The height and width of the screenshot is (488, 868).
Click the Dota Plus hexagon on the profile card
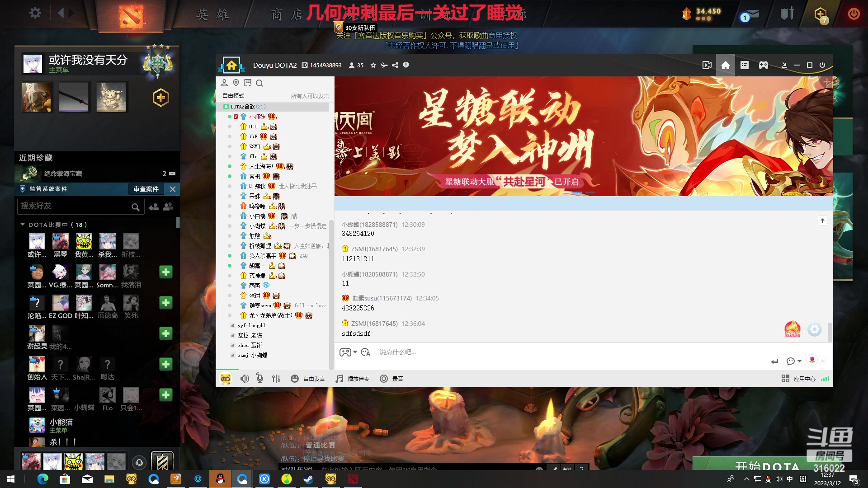160,98
